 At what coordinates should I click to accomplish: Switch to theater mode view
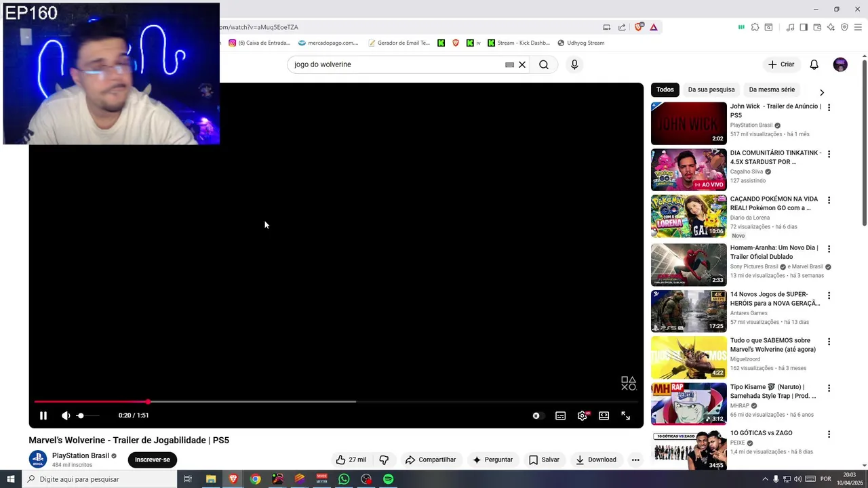(604, 415)
